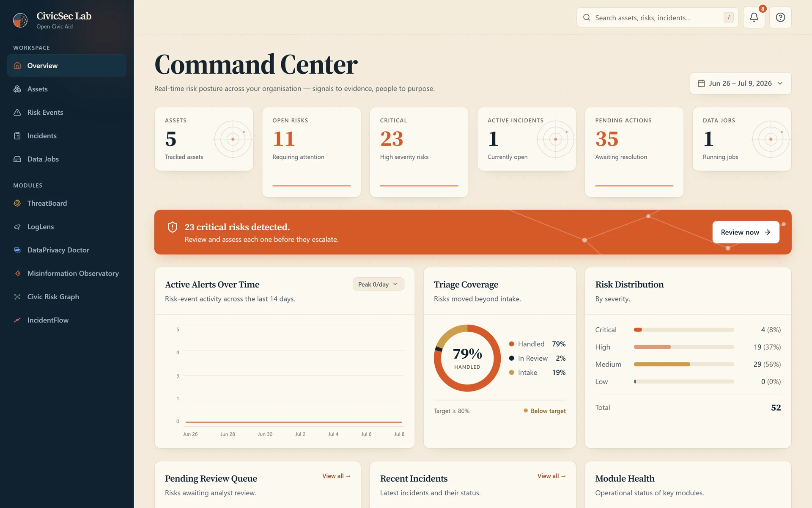Click the ThreatBoard target icon
Viewport: 812px width, 508px height.
point(17,203)
